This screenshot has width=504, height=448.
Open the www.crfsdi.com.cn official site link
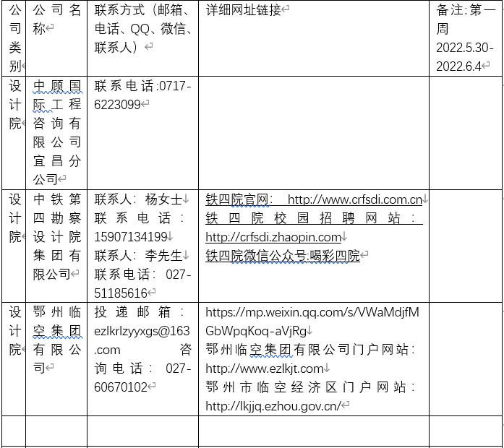click(x=354, y=199)
